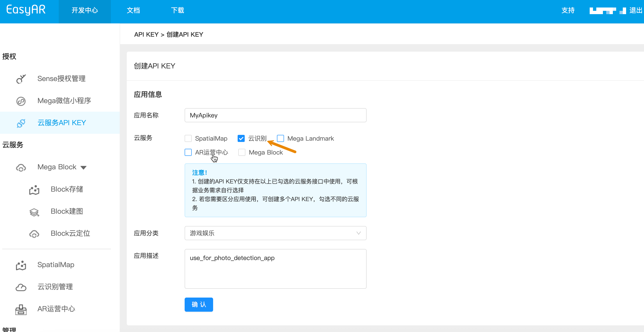Click the 云服务API KEY link icon
The image size is (644, 332).
coord(21,123)
